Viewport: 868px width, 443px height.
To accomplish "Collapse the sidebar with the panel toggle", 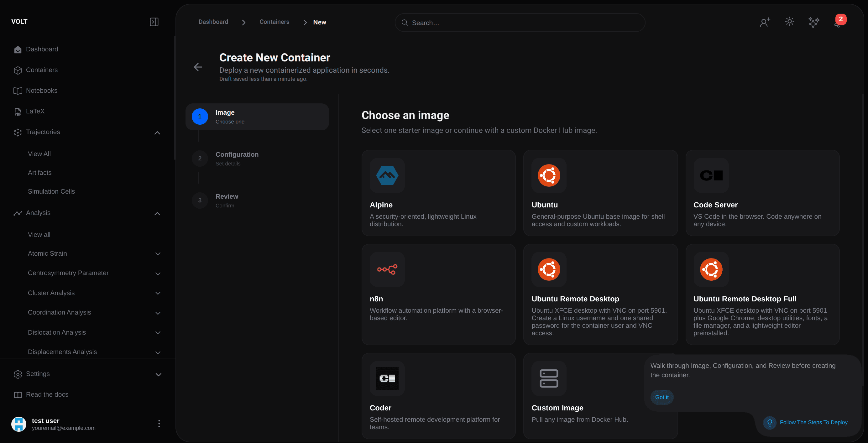I will (x=154, y=22).
